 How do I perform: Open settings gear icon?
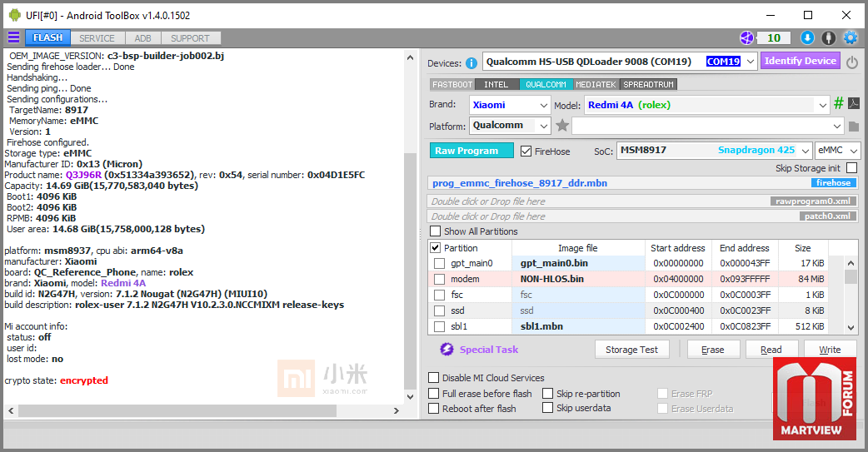coord(850,37)
